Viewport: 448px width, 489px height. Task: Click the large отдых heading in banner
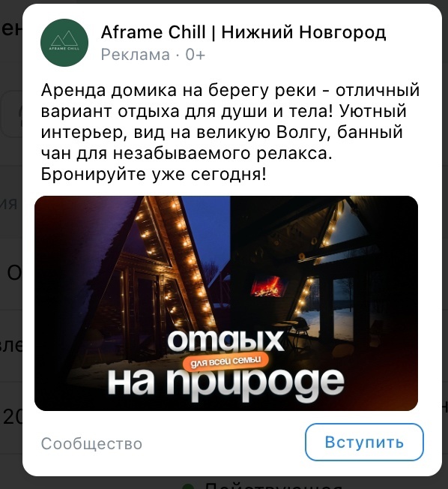(x=225, y=340)
